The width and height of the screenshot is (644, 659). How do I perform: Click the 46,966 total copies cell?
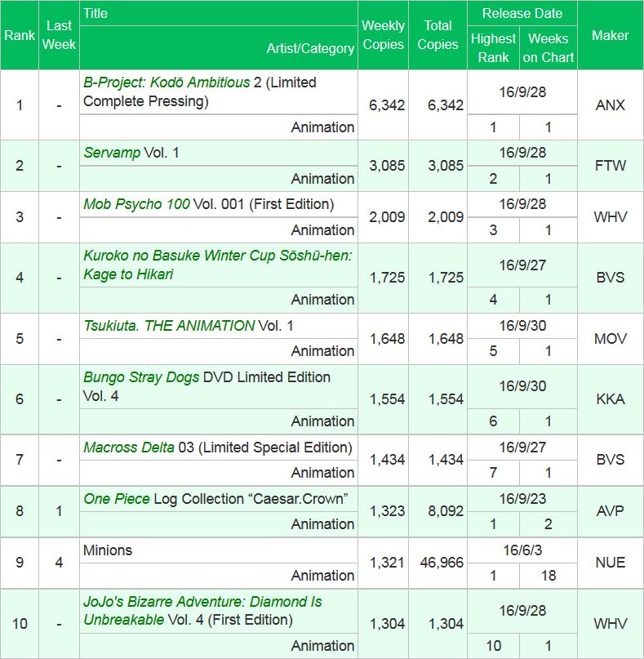coord(440,563)
